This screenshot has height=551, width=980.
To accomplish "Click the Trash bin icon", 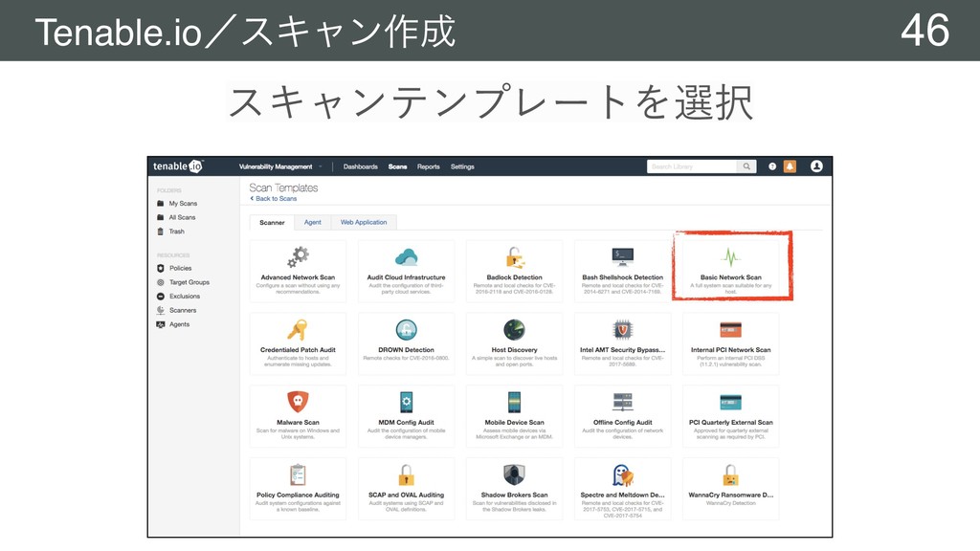I will click(161, 231).
